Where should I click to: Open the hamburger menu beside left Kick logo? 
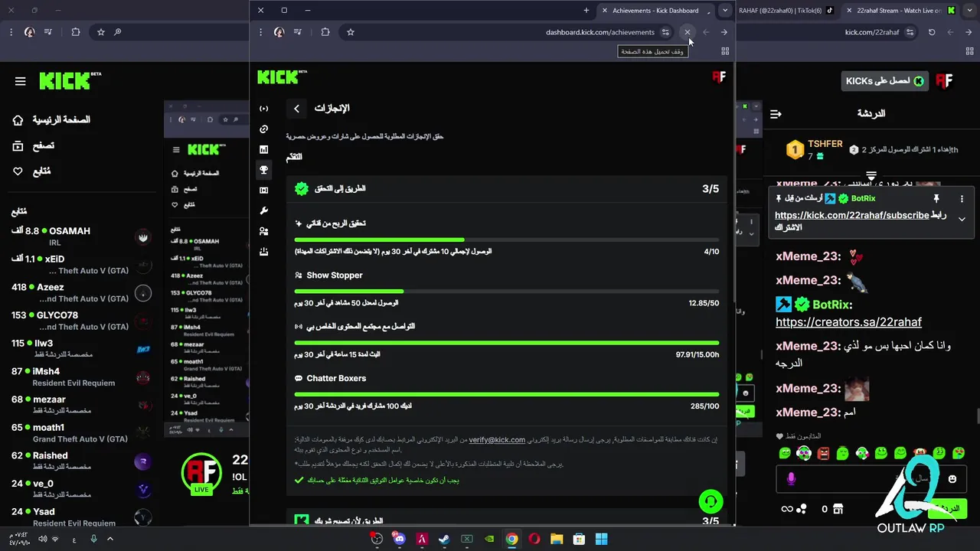[x=21, y=81]
